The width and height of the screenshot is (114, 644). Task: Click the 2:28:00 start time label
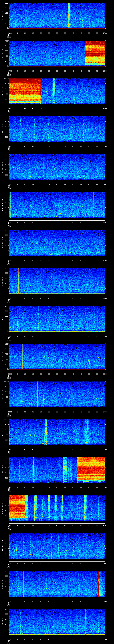(x=9, y=487)
